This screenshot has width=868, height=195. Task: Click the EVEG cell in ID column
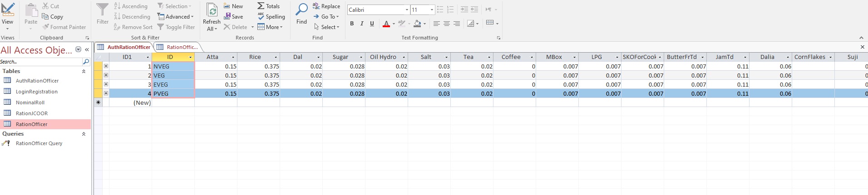click(173, 84)
